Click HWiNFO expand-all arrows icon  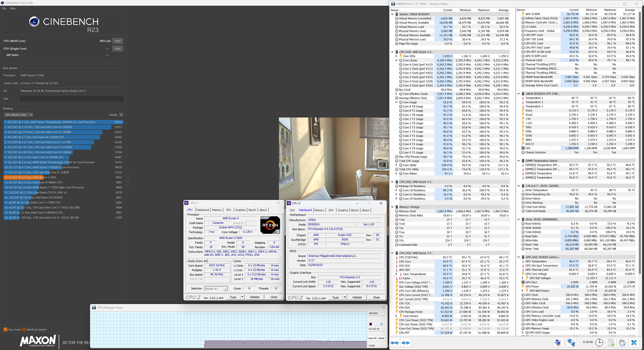coord(395,343)
